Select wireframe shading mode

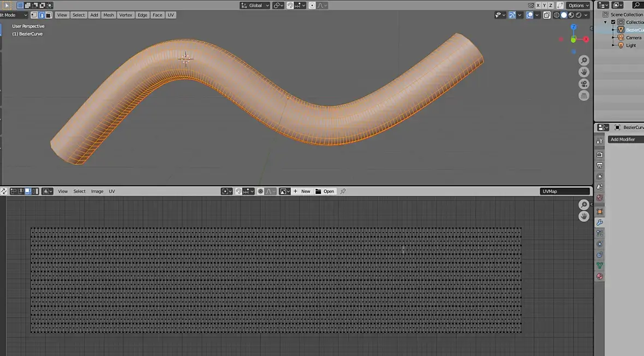[x=557, y=15]
